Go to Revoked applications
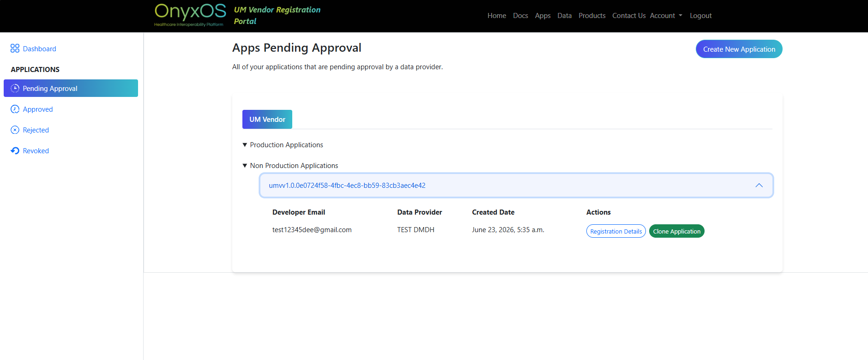 (x=36, y=150)
